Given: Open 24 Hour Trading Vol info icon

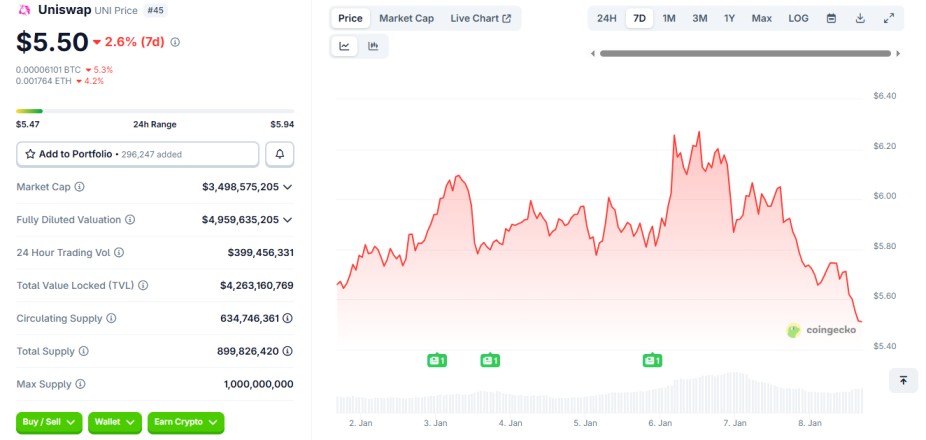Looking at the screenshot, I should 119,253.
